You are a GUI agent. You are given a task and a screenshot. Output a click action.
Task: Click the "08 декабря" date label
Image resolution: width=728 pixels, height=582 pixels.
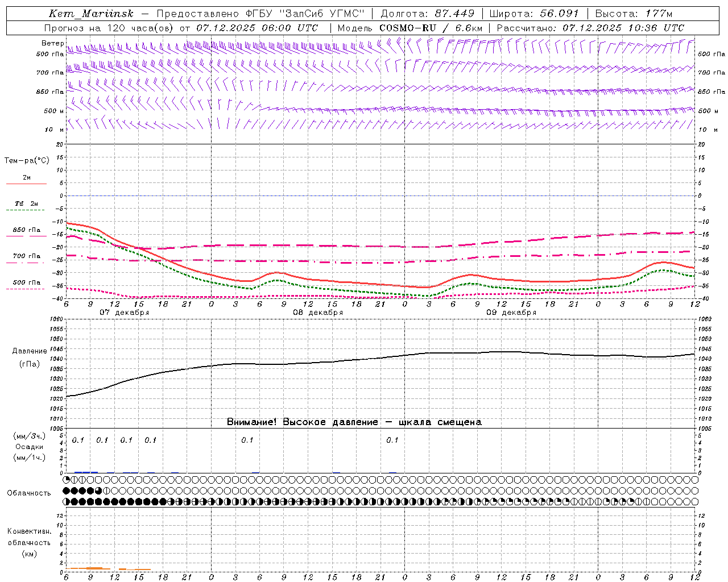coord(318,313)
